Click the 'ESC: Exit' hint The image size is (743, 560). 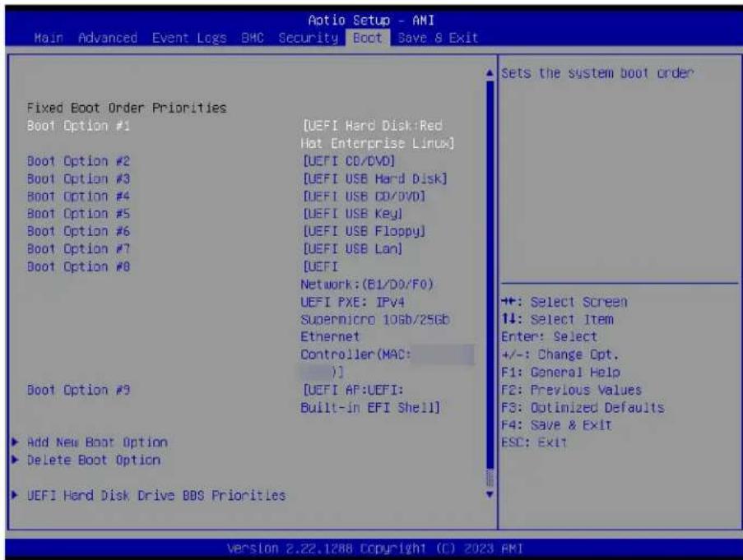[x=534, y=442]
